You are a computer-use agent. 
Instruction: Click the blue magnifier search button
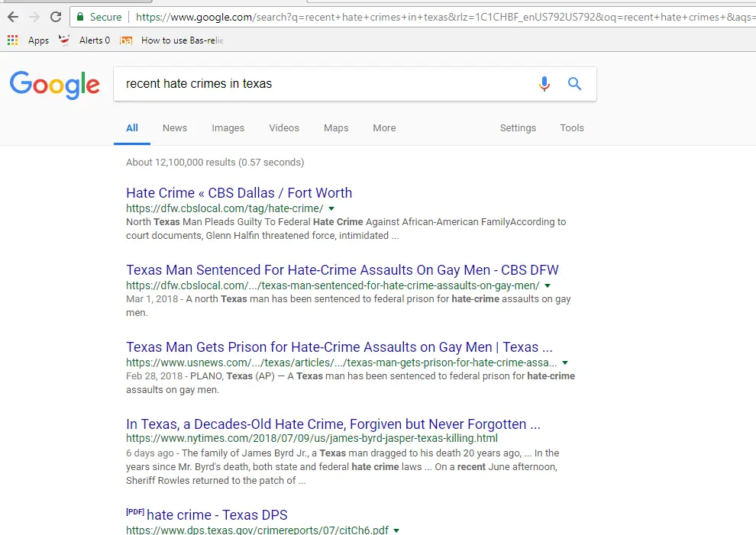click(574, 84)
